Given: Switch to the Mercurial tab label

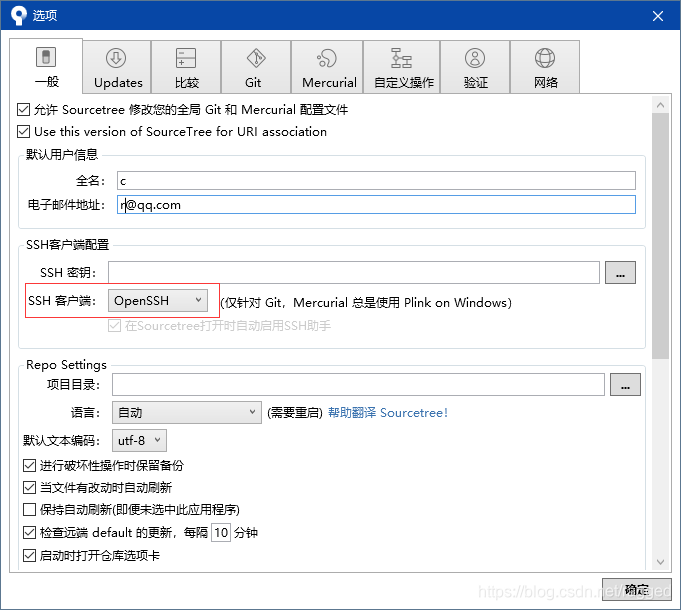Looking at the screenshot, I should (x=329, y=82).
